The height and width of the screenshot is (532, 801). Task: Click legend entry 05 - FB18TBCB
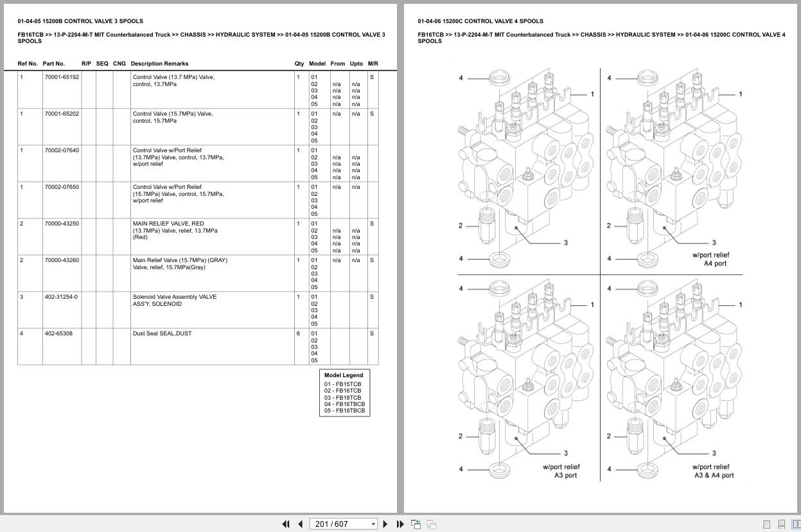(344, 411)
